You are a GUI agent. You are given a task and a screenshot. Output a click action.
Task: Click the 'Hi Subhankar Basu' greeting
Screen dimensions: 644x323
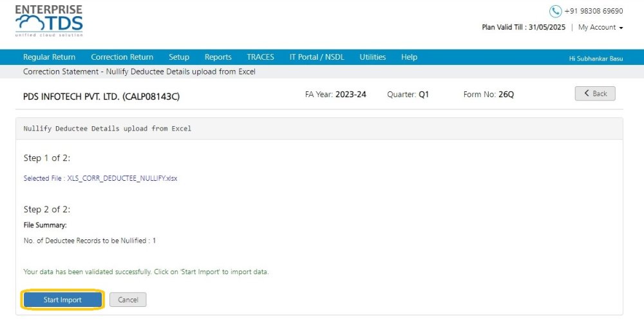click(x=596, y=59)
